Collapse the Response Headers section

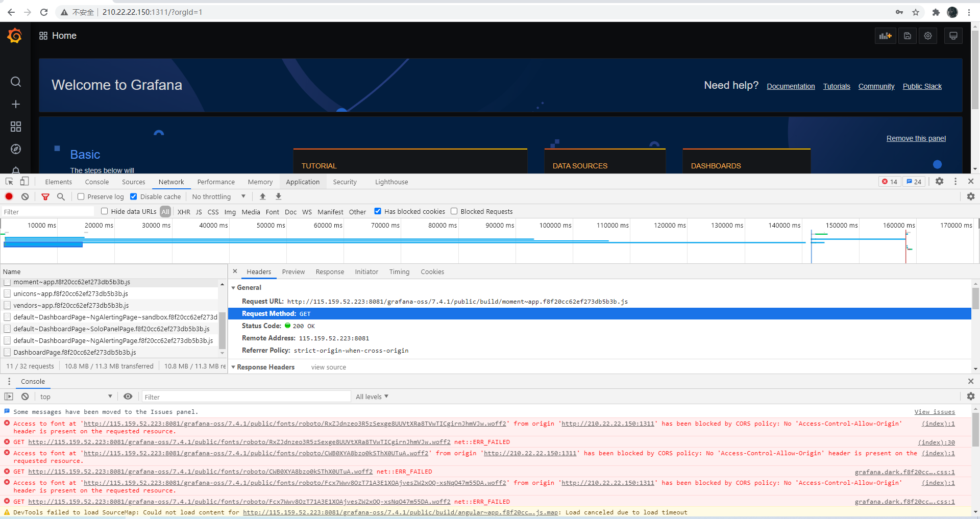(234, 367)
